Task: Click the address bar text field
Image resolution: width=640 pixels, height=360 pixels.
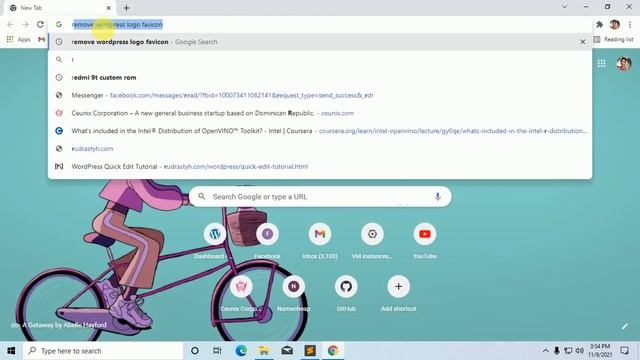Action: click(x=320, y=24)
